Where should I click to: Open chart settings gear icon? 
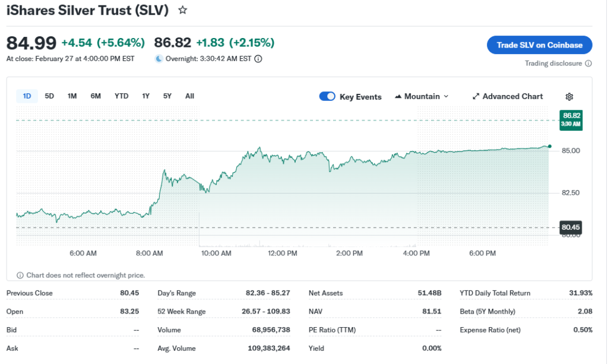pos(569,97)
